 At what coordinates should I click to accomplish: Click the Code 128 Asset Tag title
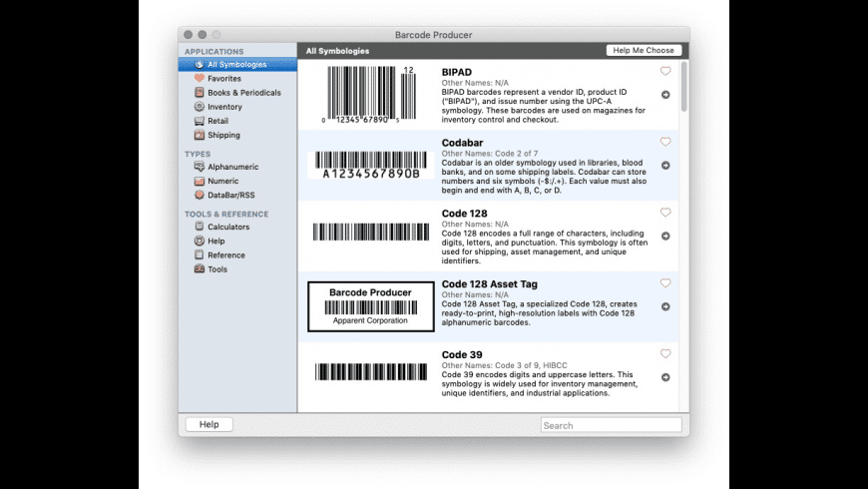[489, 283]
